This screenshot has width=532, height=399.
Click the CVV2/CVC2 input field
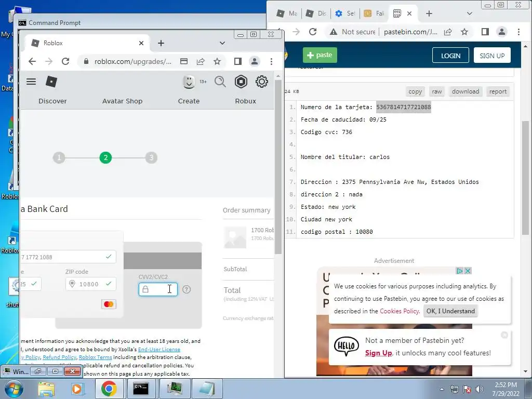tap(158, 289)
